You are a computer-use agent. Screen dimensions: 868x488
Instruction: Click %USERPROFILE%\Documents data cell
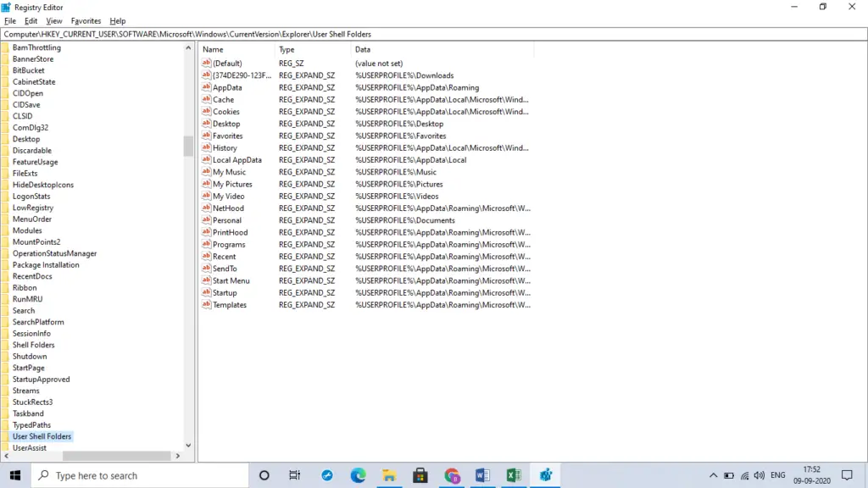point(405,220)
